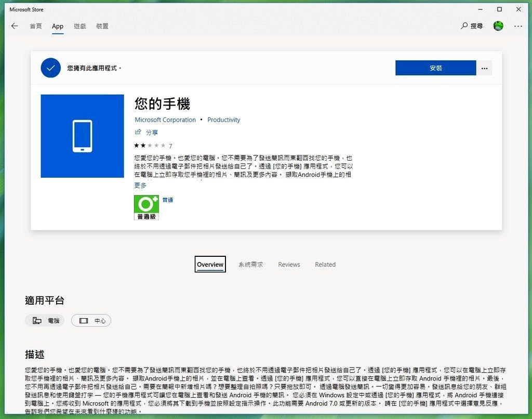Switch to the 首頁 tab
532x419 pixels.
pos(36,26)
